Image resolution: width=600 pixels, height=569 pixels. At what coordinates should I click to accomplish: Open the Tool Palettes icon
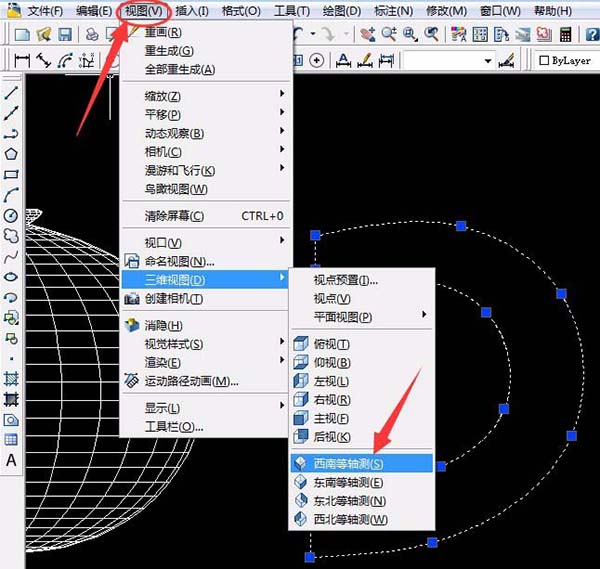[501, 35]
